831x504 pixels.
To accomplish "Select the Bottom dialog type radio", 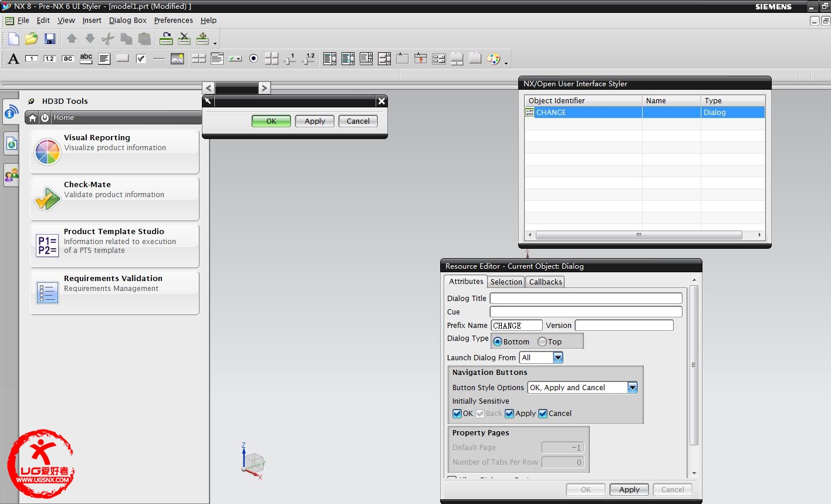I will [498, 341].
